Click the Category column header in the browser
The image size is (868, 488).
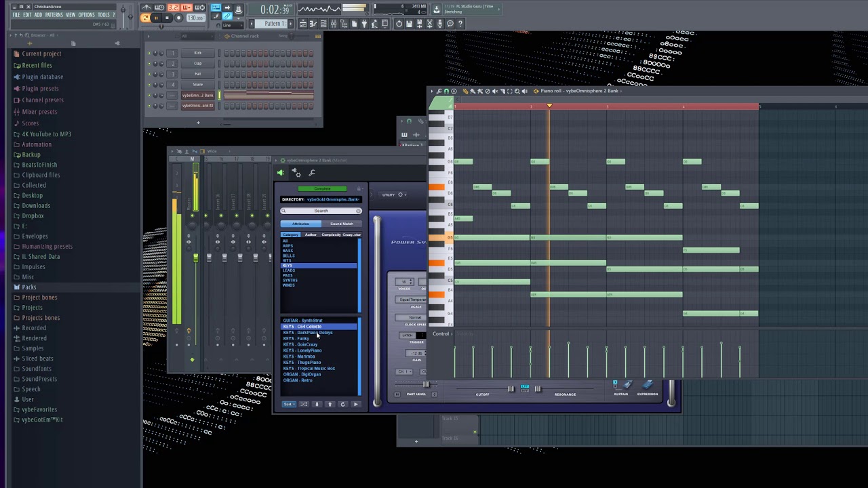click(290, 235)
